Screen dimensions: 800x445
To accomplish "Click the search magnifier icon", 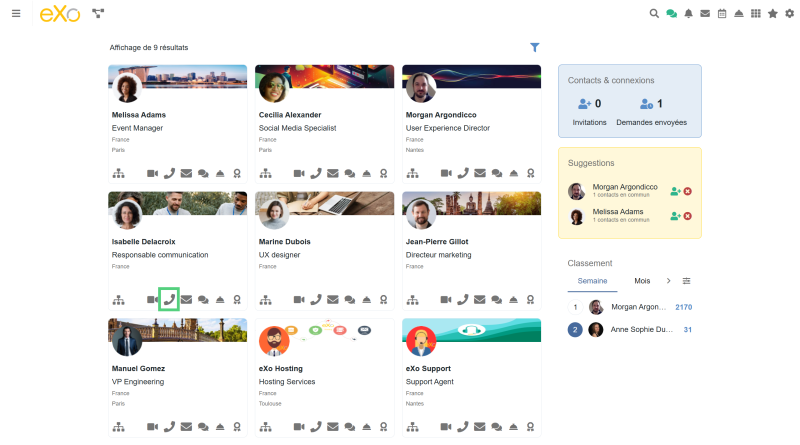I will point(654,14).
